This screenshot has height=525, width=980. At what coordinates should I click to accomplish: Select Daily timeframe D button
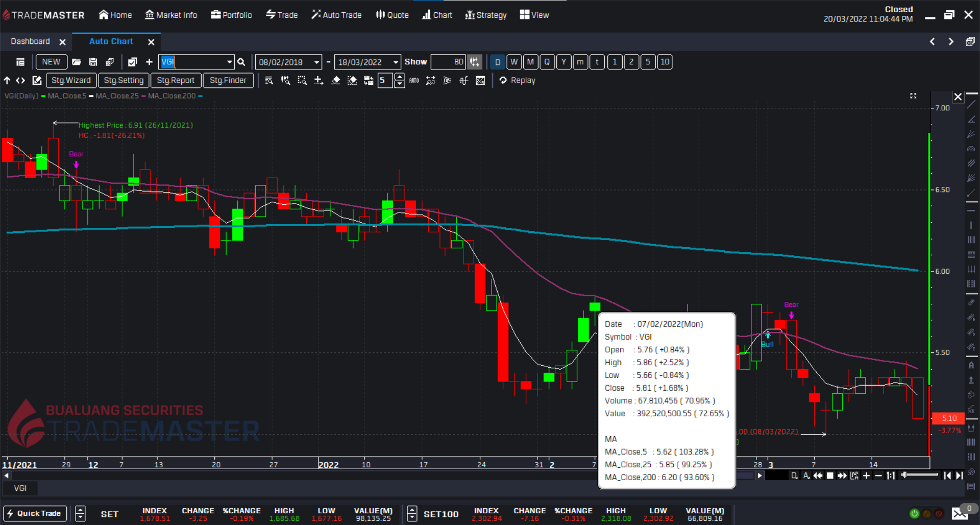(498, 62)
